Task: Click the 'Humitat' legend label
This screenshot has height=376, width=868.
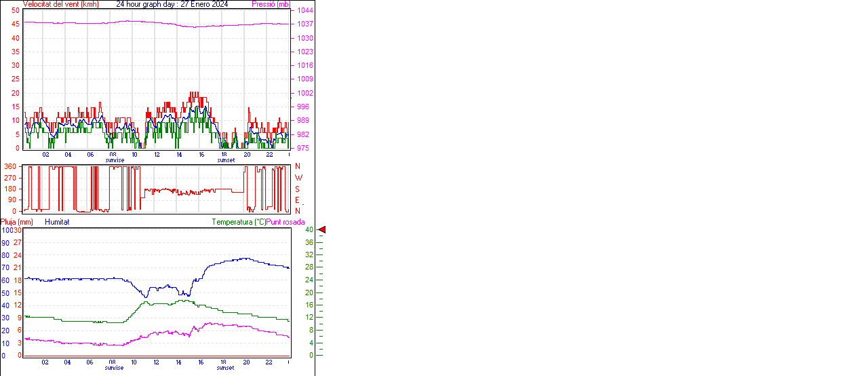Action: click(x=57, y=222)
